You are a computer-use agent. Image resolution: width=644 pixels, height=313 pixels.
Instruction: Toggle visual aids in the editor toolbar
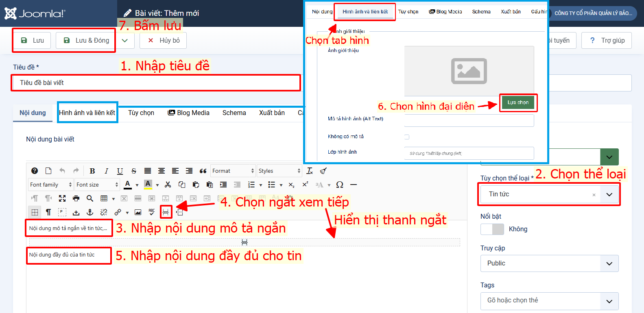[x=35, y=212]
